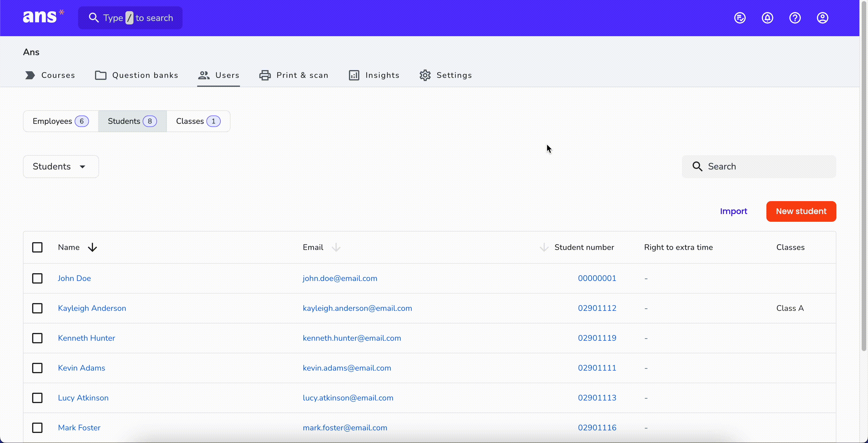
Task: Open Kayleigh Anderson's student profile
Action: pyautogui.click(x=92, y=308)
